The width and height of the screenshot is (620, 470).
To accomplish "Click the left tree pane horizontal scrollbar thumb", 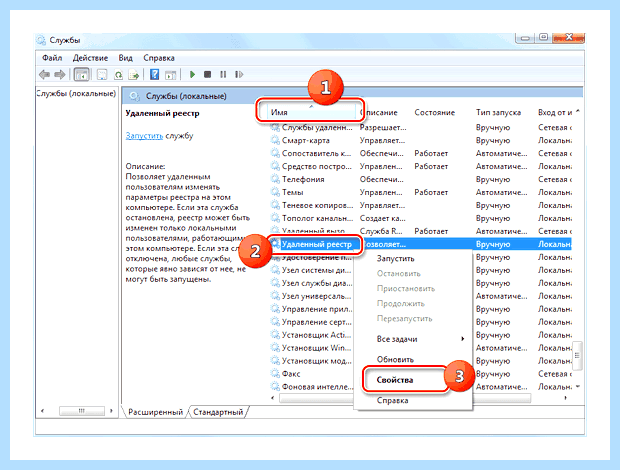I will pyautogui.click(x=82, y=411).
